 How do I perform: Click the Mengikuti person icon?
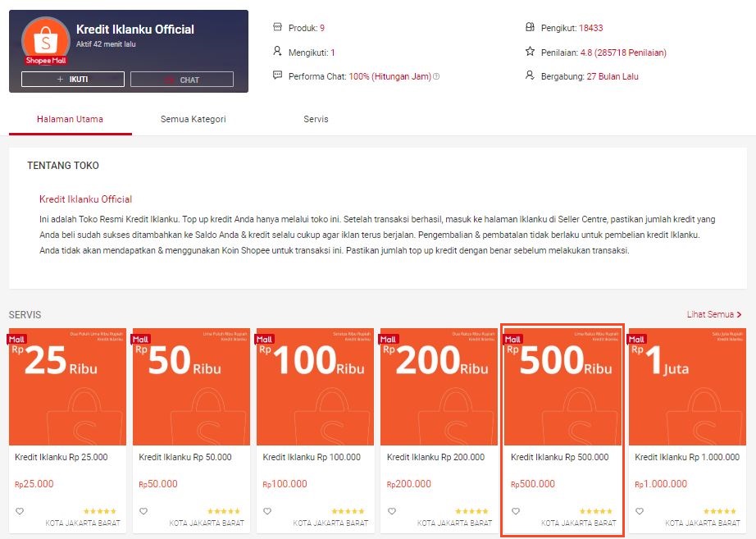pos(277,51)
